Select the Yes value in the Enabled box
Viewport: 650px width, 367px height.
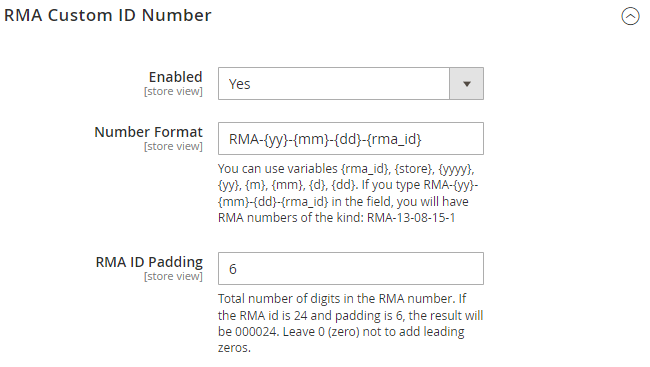(x=240, y=84)
